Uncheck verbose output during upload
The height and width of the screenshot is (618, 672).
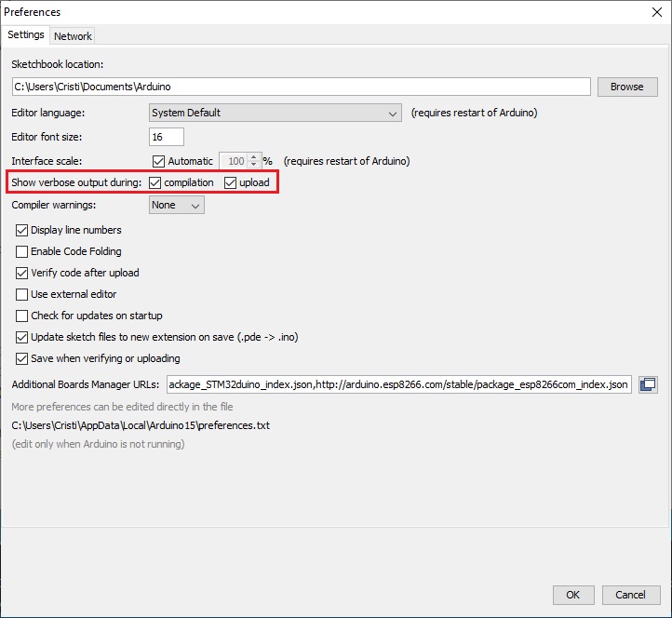coord(230,182)
